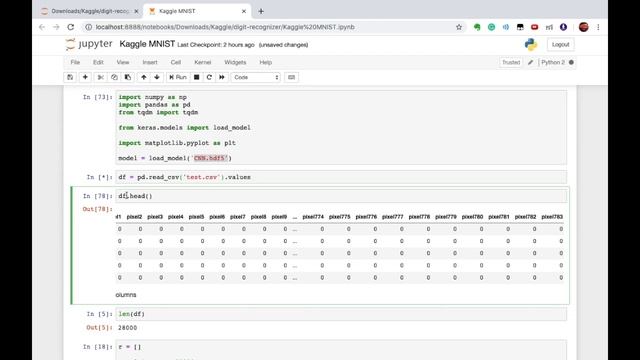Image resolution: width=640 pixels, height=360 pixels.
Task: Click the imports code cell
Action: (341, 127)
